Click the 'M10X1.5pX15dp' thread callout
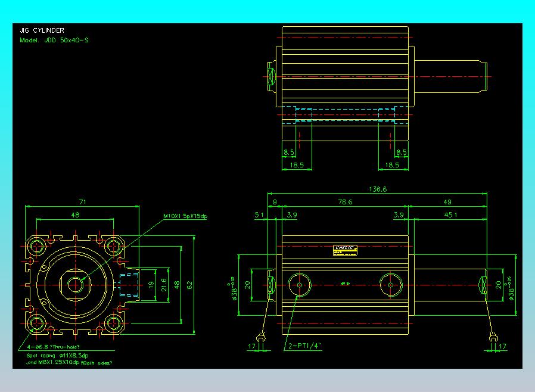The width and height of the screenshot is (535, 392). pos(185,216)
